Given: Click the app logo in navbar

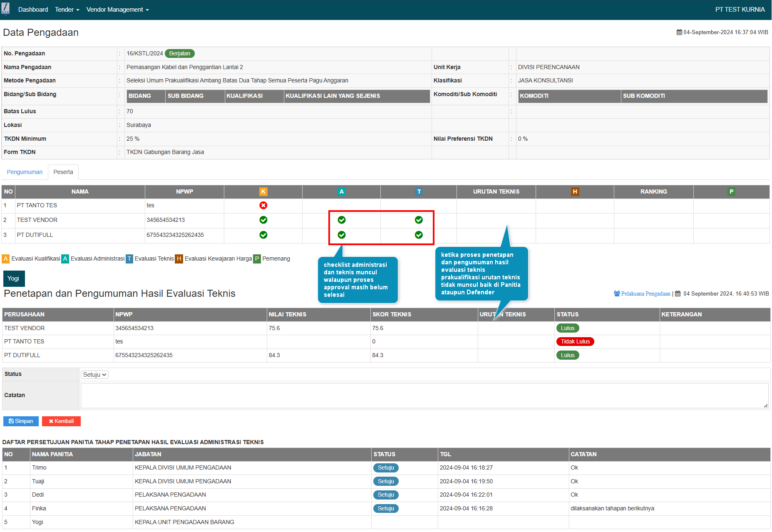Looking at the screenshot, I should [x=5, y=8].
